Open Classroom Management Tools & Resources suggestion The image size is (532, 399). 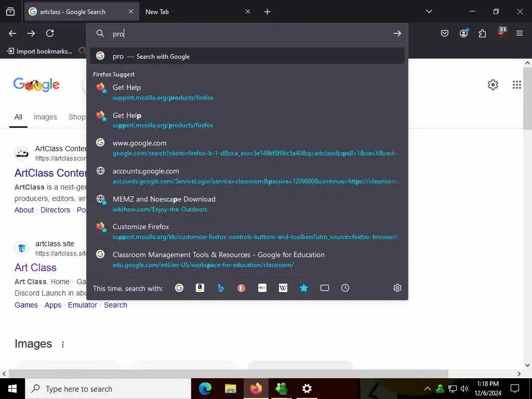[247, 260]
